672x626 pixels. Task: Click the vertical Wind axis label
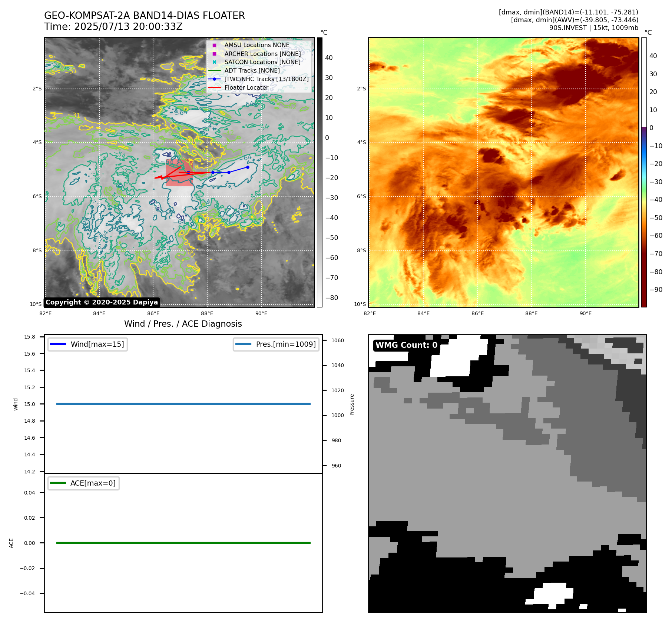(x=16, y=404)
